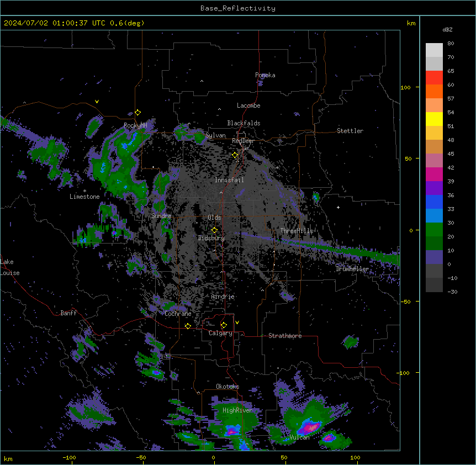Click the yellow diamond marker between Olds and Didsbury
476x465 pixels.
tap(214, 230)
